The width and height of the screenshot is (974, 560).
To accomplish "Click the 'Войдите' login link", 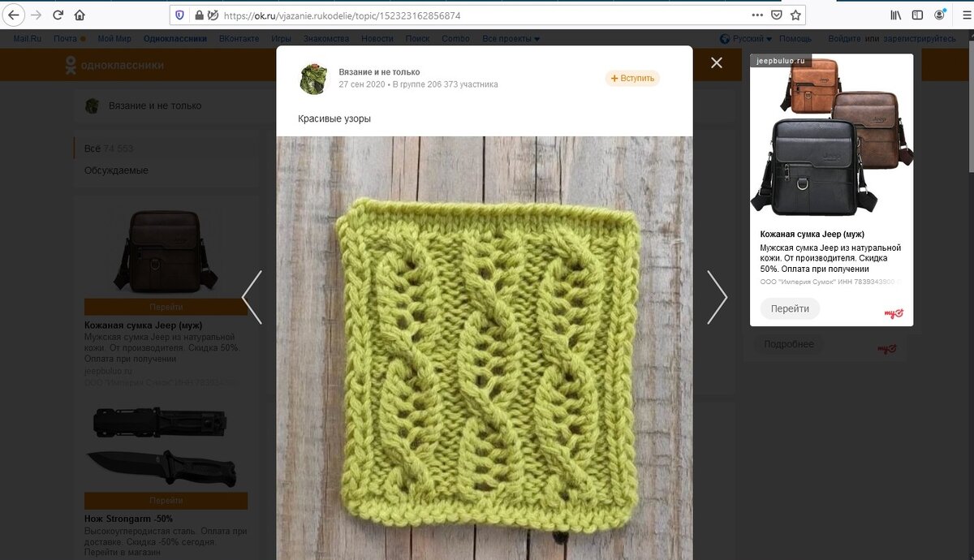I will point(845,38).
